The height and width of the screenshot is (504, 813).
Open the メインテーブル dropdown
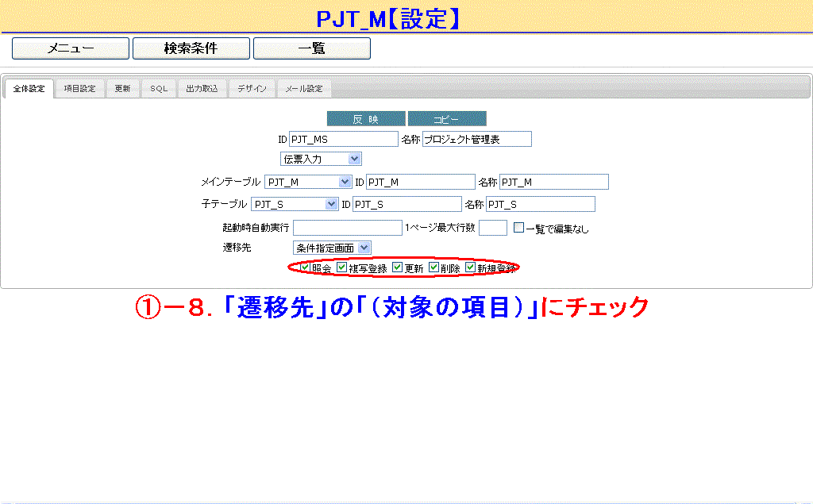[308, 182]
